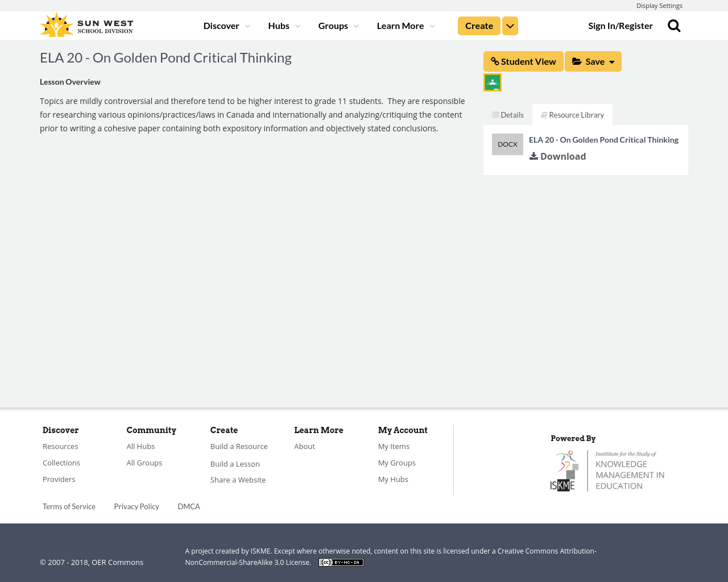Expand the Save dropdown button
The height and width of the screenshot is (582, 728).
(593, 61)
